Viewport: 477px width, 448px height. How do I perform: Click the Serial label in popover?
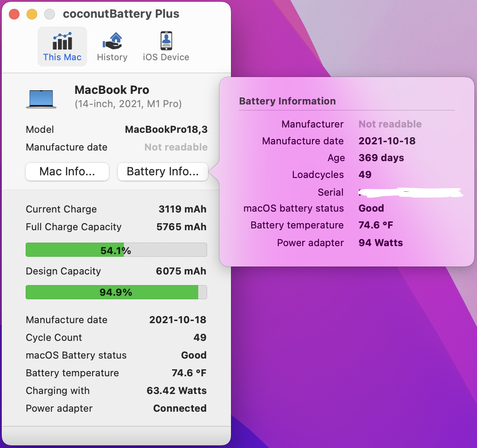click(x=331, y=192)
